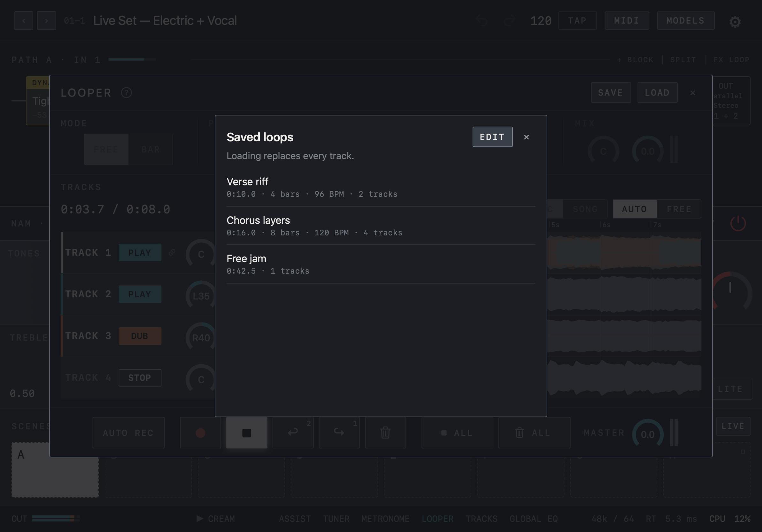Select FREE looper mode
Image resolution: width=762 pixels, height=532 pixels.
pyautogui.click(x=106, y=149)
